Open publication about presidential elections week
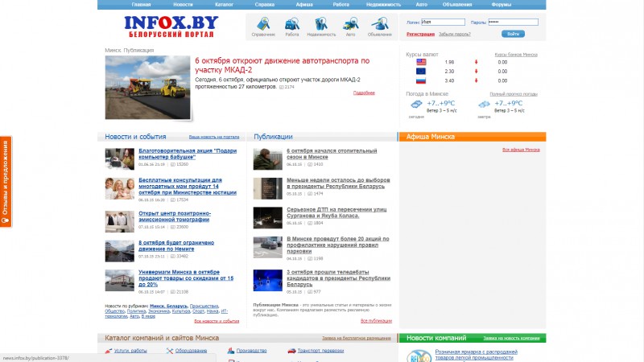644x362 pixels. (338, 183)
